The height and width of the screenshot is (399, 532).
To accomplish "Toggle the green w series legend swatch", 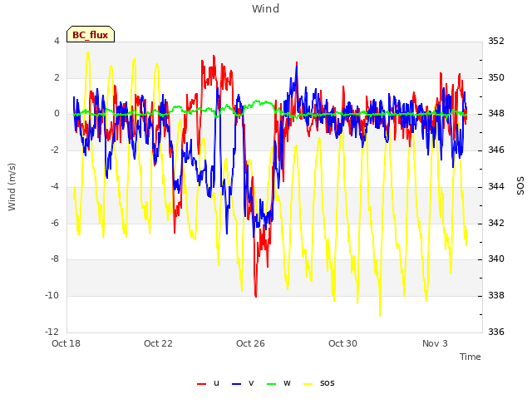I will pyautogui.click(x=272, y=384).
